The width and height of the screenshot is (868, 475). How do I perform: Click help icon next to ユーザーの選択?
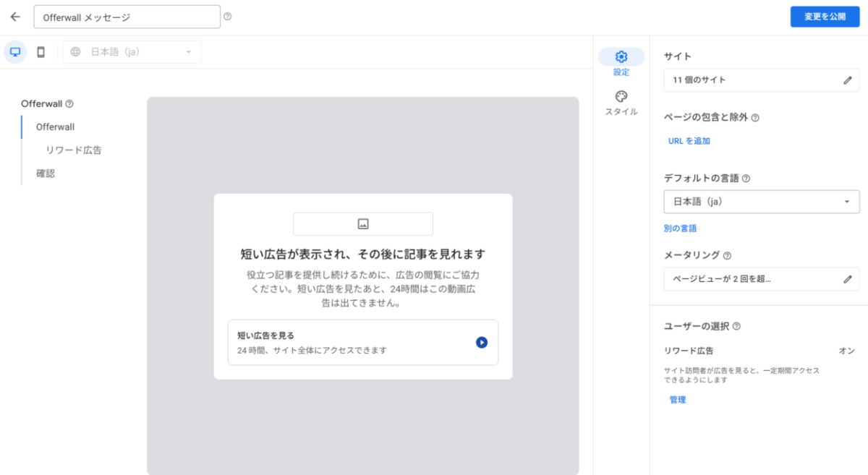coord(736,327)
